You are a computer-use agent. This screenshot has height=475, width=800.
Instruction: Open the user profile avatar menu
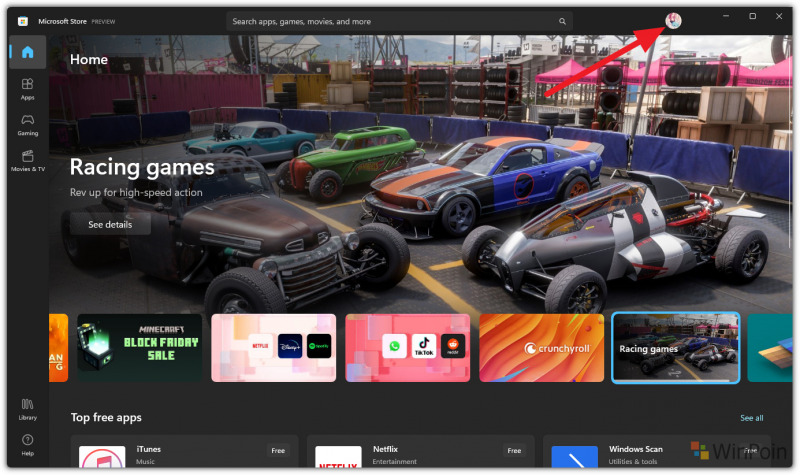(673, 20)
